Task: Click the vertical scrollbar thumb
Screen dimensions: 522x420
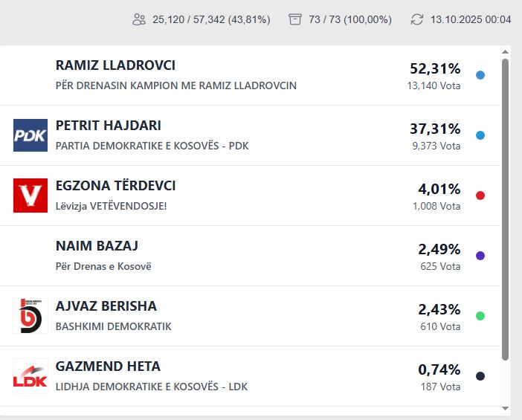Action: click(x=506, y=208)
